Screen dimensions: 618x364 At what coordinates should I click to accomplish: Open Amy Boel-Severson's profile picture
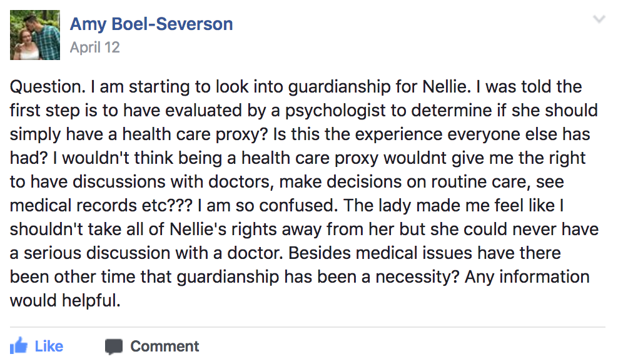35,35
